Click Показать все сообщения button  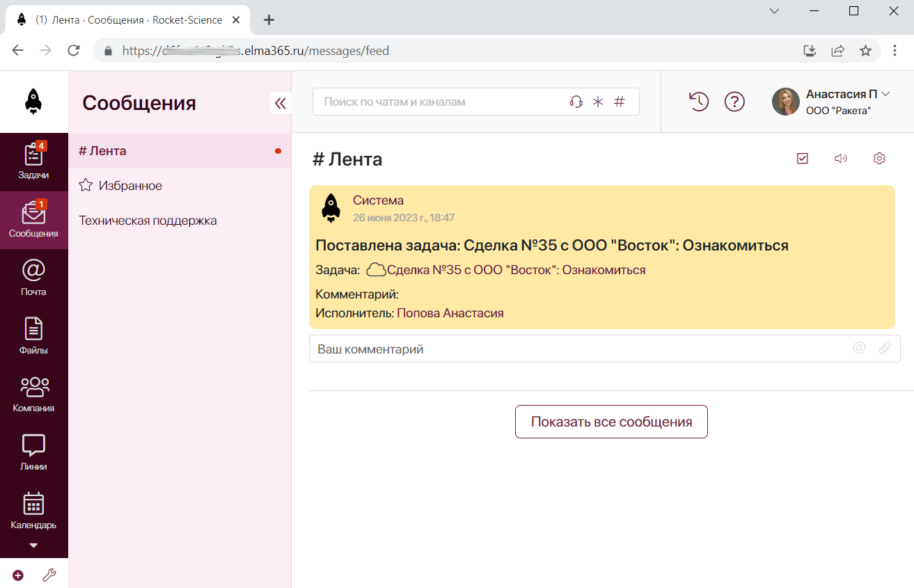[611, 422]
